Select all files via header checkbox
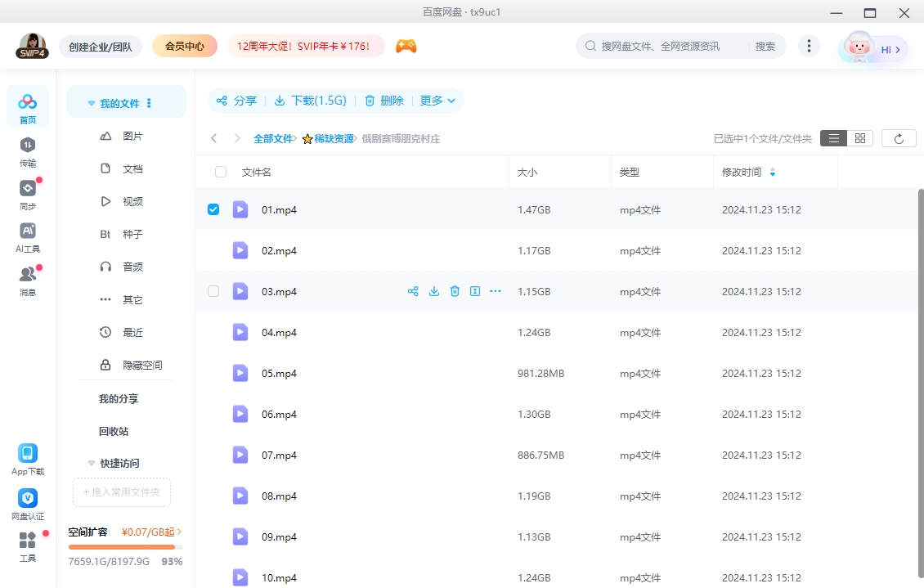The width and height of the screenshot is (924, 588). click(220, 172)
